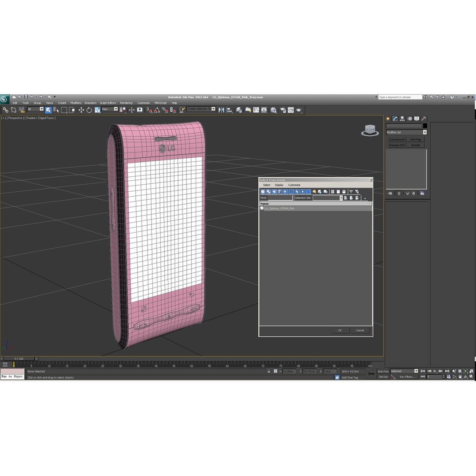The width and height of the screenshot is (476, 476).
Task: Activate Bind to Space Warp tool
Action: [x=22, y=110]
